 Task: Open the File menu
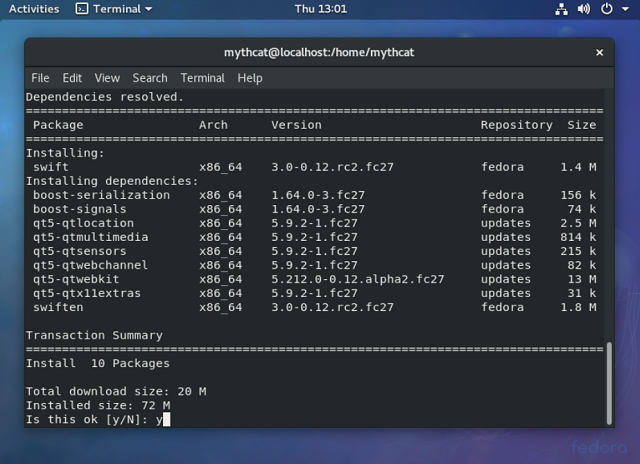click(40, 78)
